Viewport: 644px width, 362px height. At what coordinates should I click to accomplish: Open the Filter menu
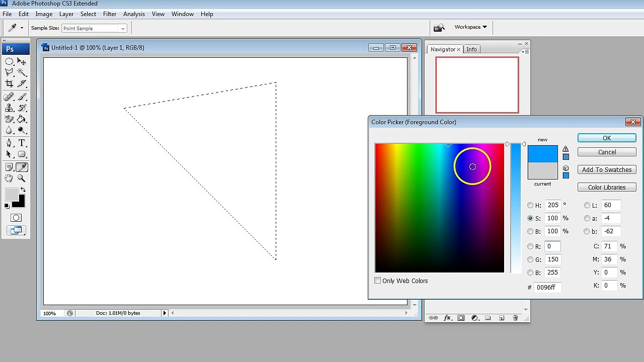pos(110,14)
